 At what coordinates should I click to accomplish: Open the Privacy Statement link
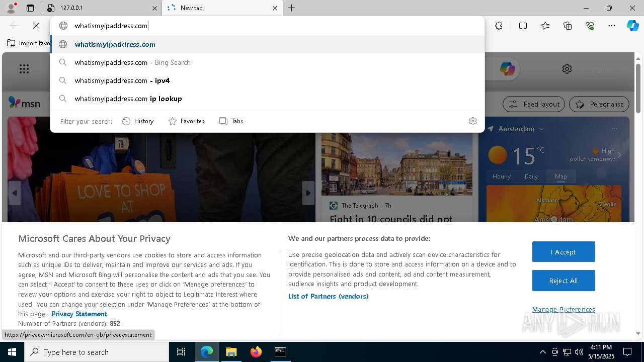pyautogui.click(x=79, y=314)
